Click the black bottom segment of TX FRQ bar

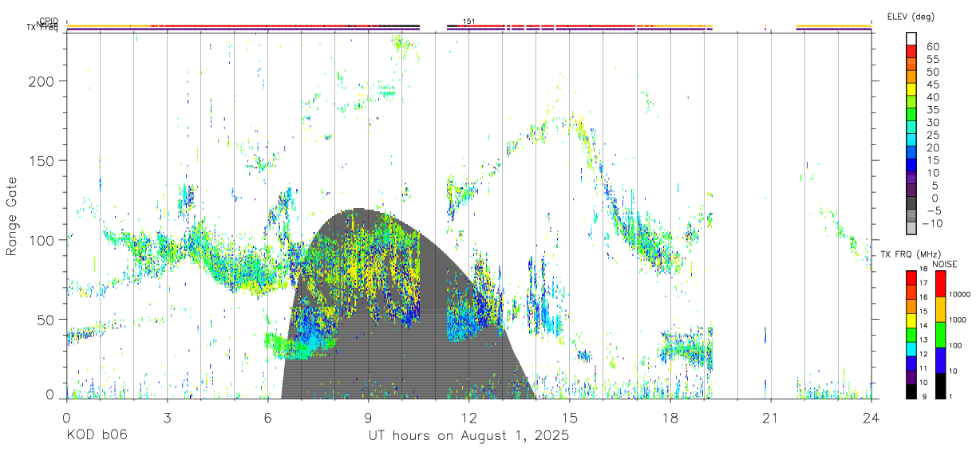(x=911, y=391)
